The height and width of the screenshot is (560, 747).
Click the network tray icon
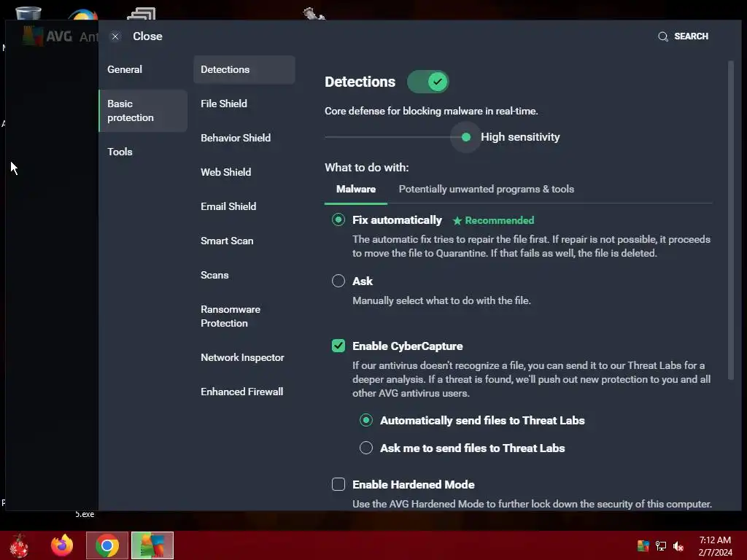pyautogui.click(x=661, y=545)
